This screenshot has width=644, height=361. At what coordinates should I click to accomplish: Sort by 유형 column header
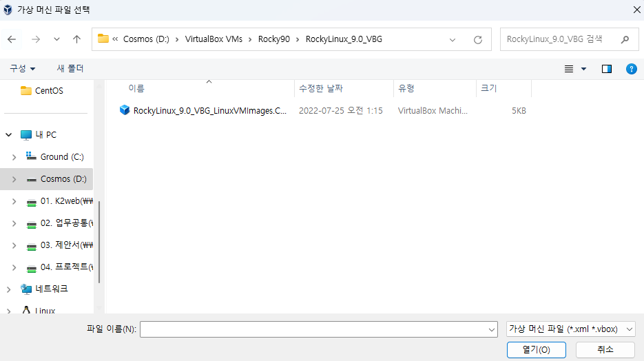[406, 88]
